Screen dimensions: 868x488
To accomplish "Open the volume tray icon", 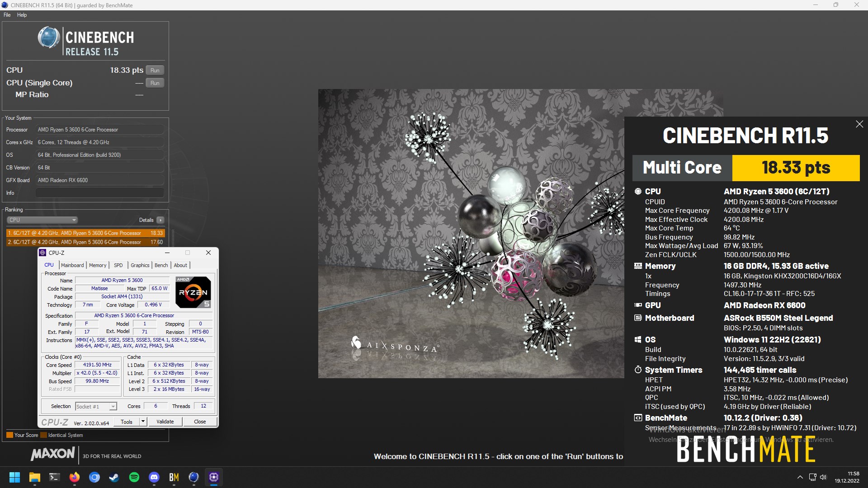I will tap(823, 477).
